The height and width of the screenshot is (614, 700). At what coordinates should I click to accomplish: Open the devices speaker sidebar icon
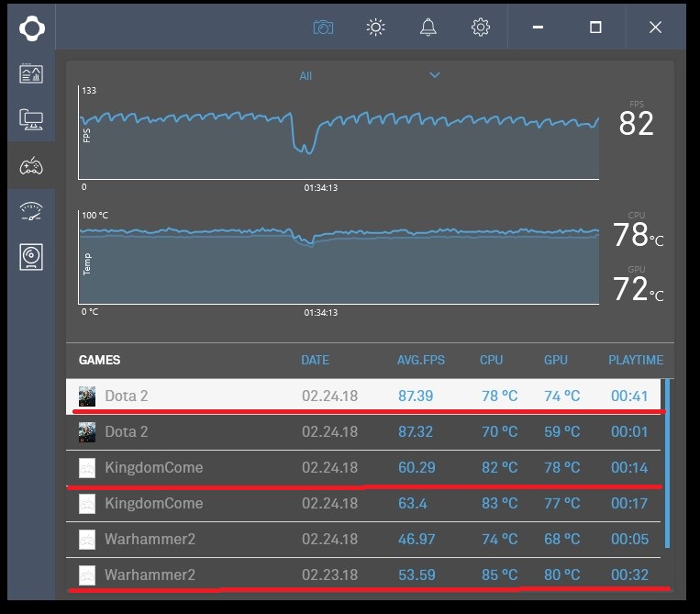click(x=31, y=257)
